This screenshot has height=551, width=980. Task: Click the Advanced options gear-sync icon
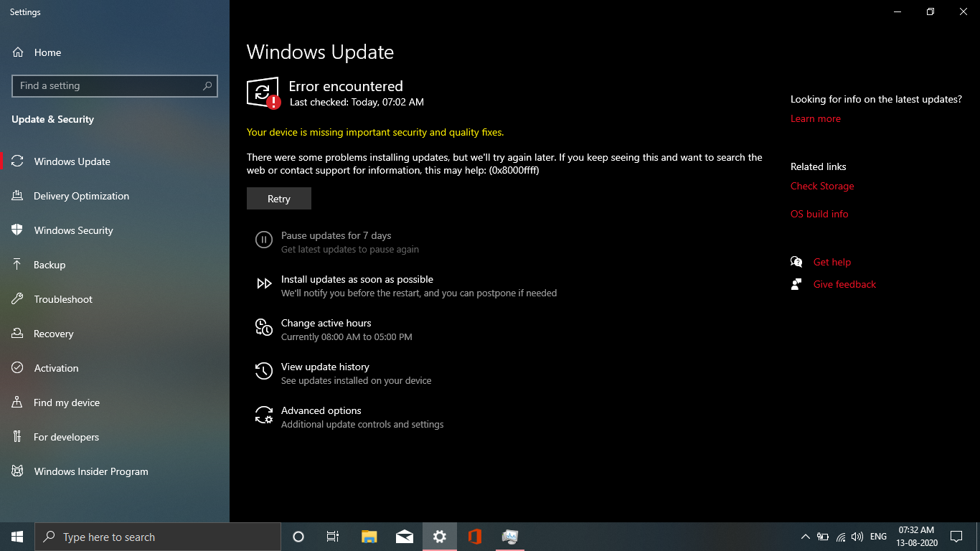[264, 415]
